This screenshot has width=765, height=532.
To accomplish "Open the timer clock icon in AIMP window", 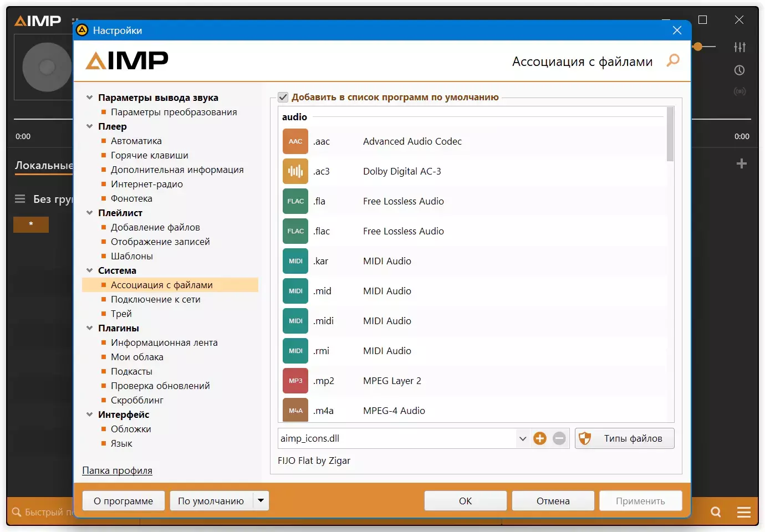I will tap(739, 70).
